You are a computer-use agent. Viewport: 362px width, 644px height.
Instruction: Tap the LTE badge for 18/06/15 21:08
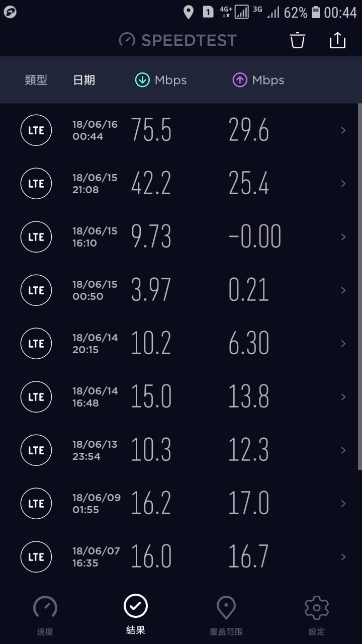tap(36, 184)
